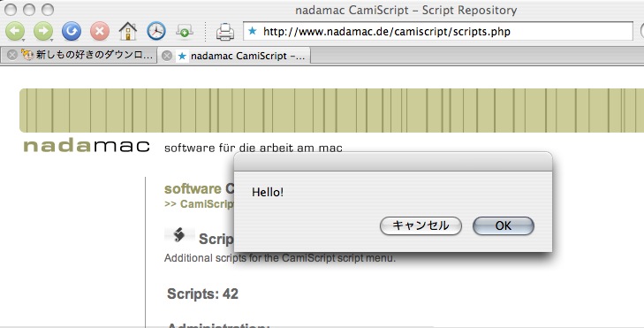
Task: Click the URL address field
Action: pyautogui.click(x=438, y=32)
